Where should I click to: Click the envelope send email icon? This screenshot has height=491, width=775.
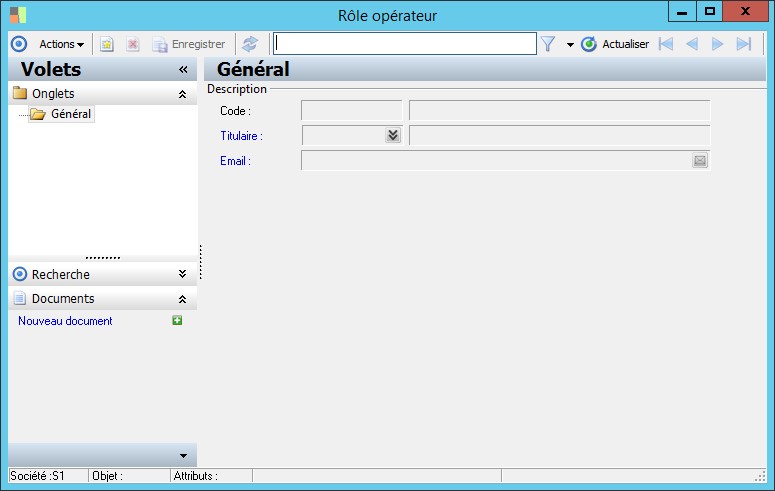(x=700, y=160)
